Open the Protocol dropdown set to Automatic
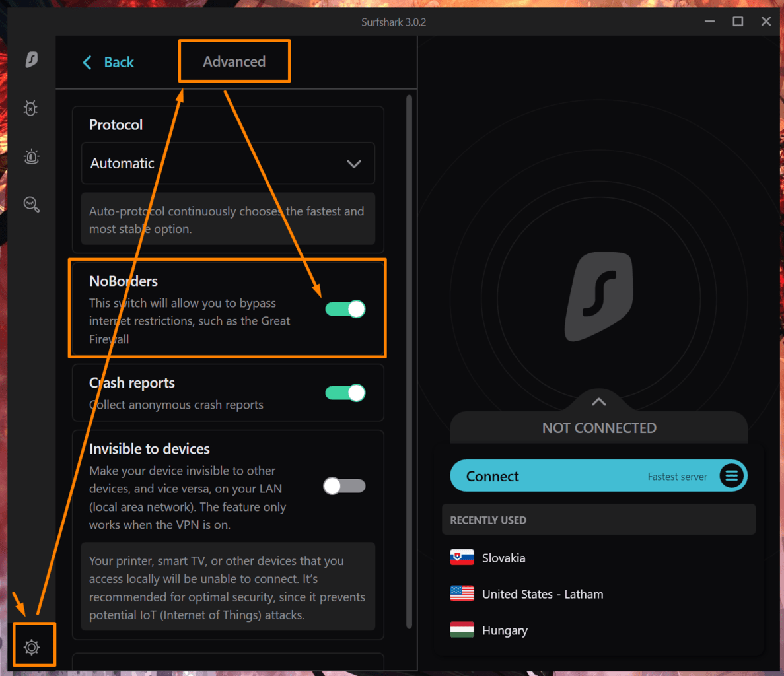 point(228,163)
